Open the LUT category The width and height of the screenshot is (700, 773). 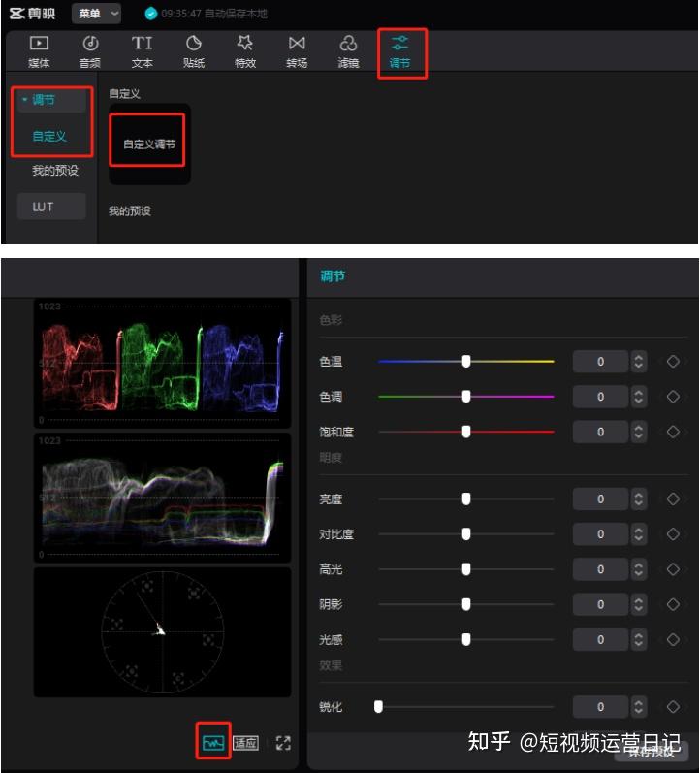pos(51,207)
